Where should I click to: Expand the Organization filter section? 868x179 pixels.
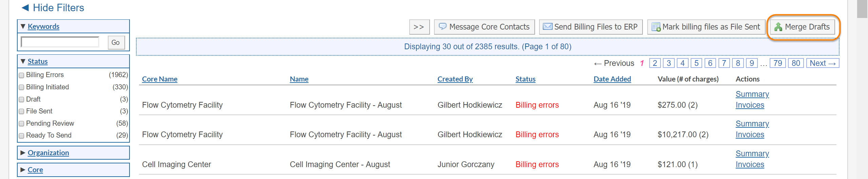click(x=23, y=153)
